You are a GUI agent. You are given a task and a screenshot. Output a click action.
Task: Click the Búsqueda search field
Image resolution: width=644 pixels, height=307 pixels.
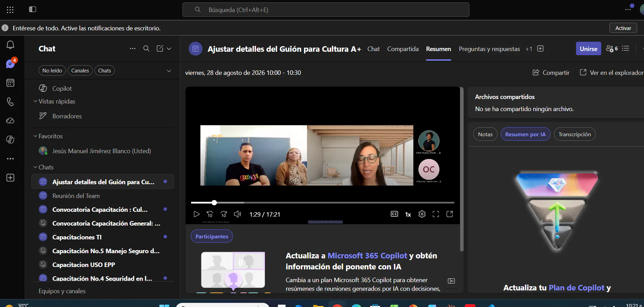click(326, 10)
